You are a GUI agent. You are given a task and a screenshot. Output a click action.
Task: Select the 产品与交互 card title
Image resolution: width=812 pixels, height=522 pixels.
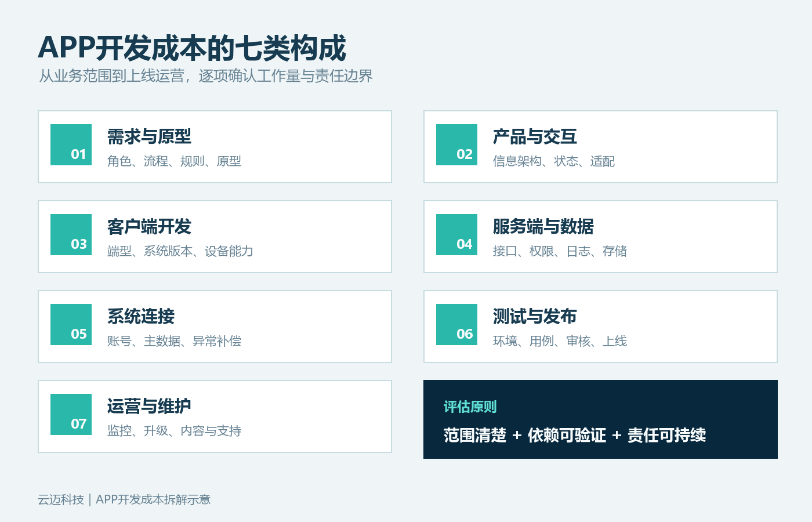535,137
